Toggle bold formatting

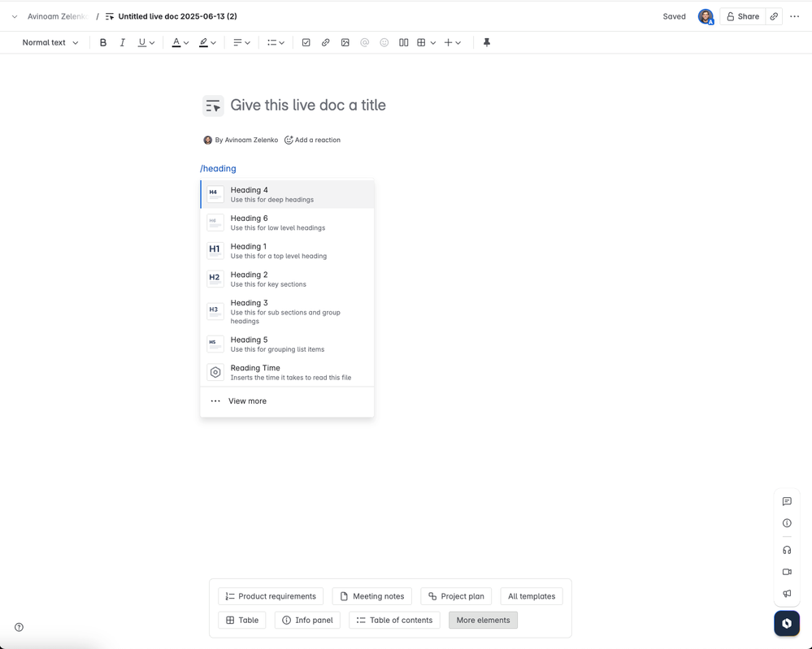103,42
